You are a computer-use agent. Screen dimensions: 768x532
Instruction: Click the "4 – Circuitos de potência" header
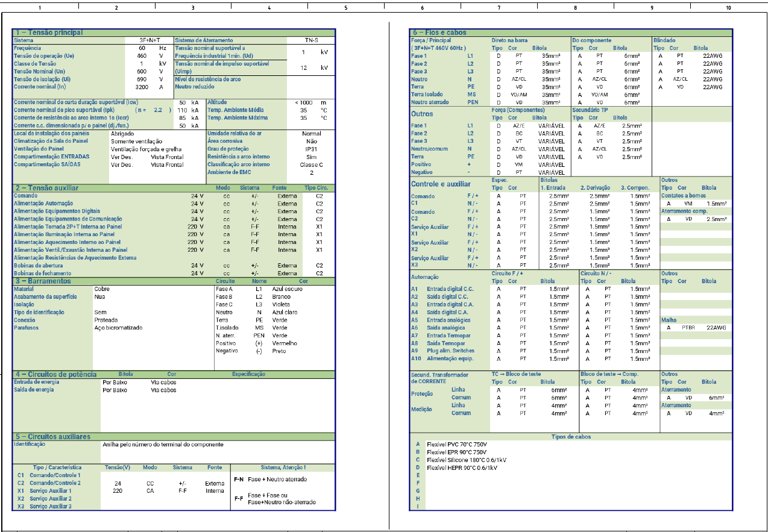point(54,374)
